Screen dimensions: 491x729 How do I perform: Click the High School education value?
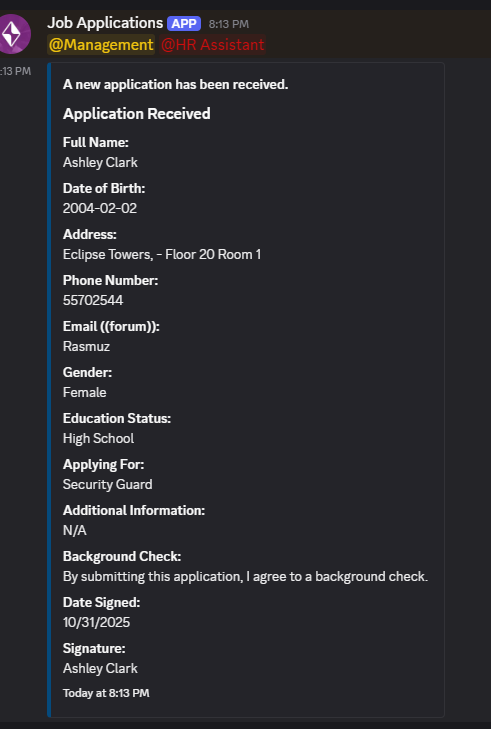99,438
